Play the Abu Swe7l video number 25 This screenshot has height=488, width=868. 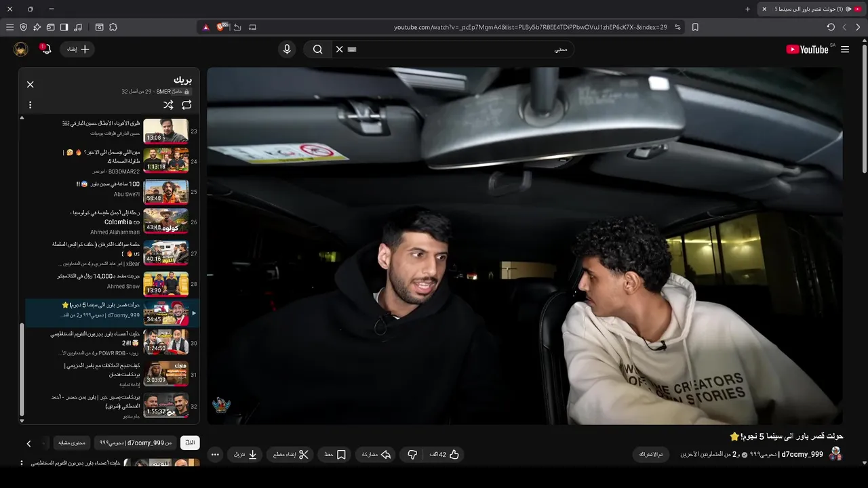pyautogui.click(x=112, y=191)
